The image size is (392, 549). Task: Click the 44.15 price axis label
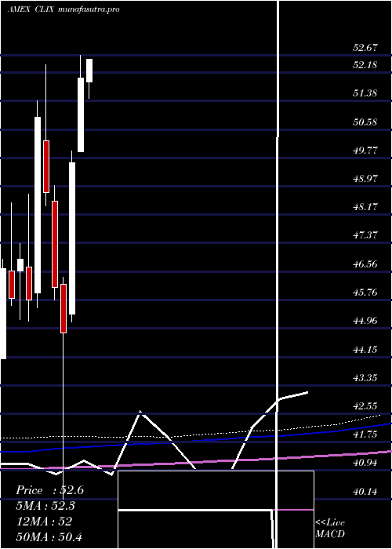pos(365,350)
